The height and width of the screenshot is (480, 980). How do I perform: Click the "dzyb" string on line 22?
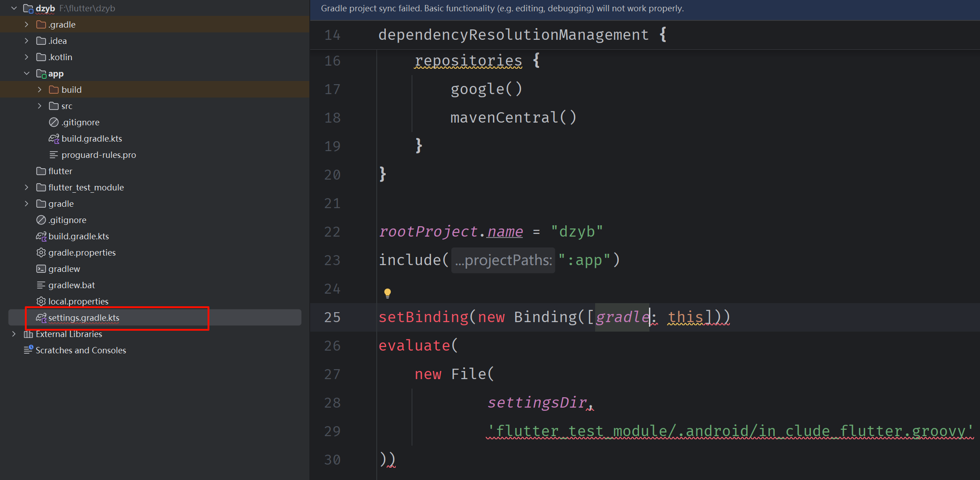click(577, 232)
